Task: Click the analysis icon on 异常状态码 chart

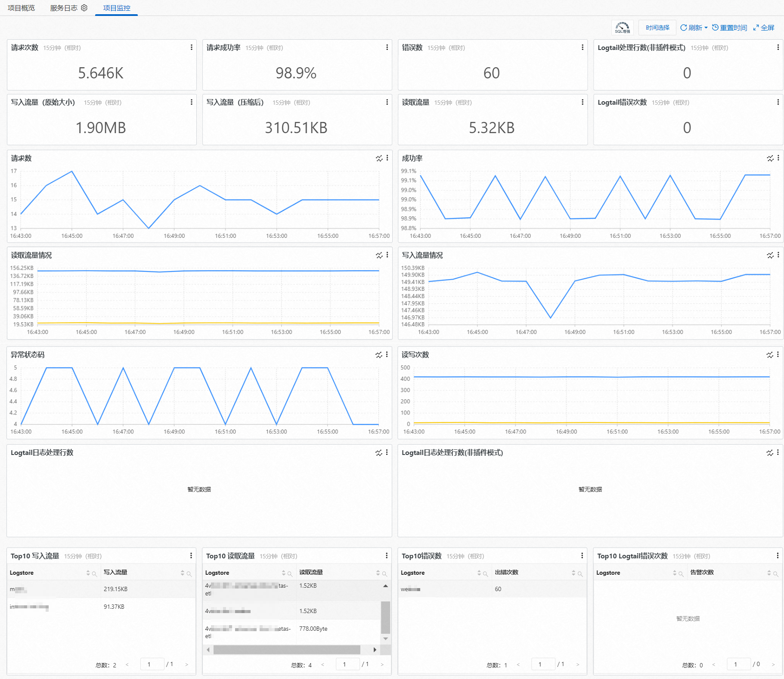Action: [379, 355]
